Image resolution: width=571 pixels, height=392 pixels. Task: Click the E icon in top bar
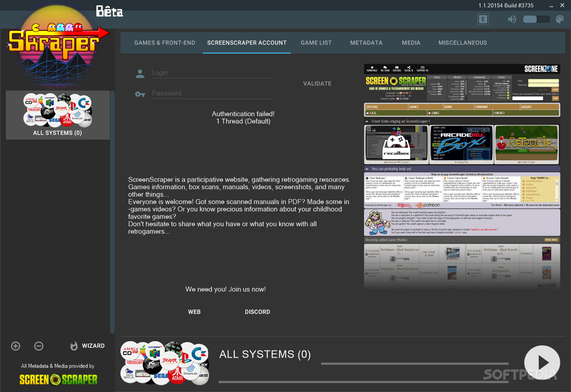coord(483,19)
